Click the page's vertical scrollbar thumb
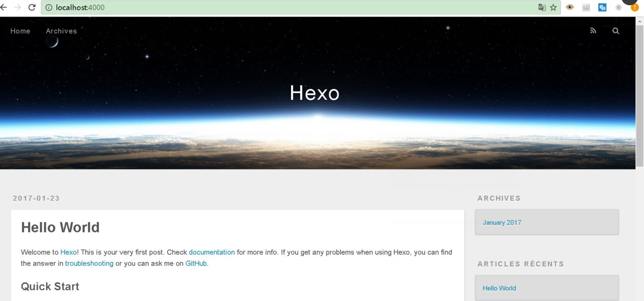 click(640, 95)
